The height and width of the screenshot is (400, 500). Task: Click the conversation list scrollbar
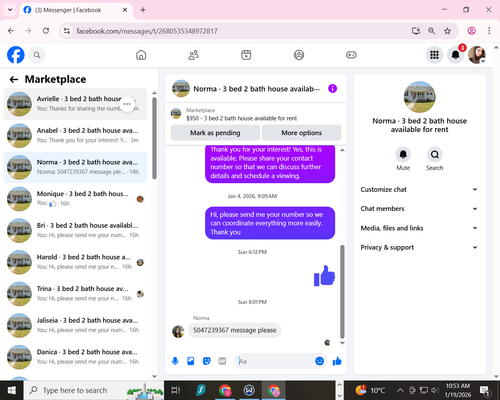[154, 138]
